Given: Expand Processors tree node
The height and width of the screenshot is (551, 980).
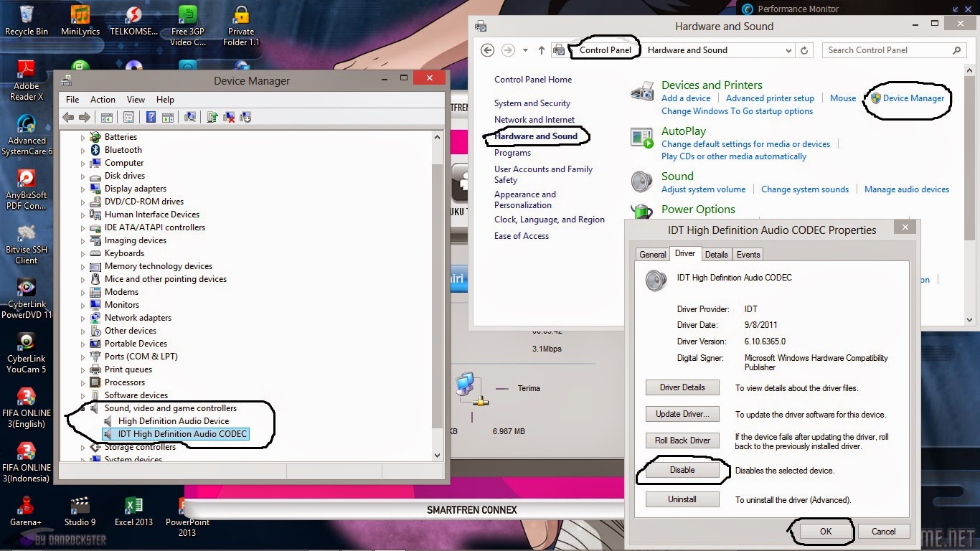Looking at the screenshot, I should pyautogui.click(x=83, y=382).
